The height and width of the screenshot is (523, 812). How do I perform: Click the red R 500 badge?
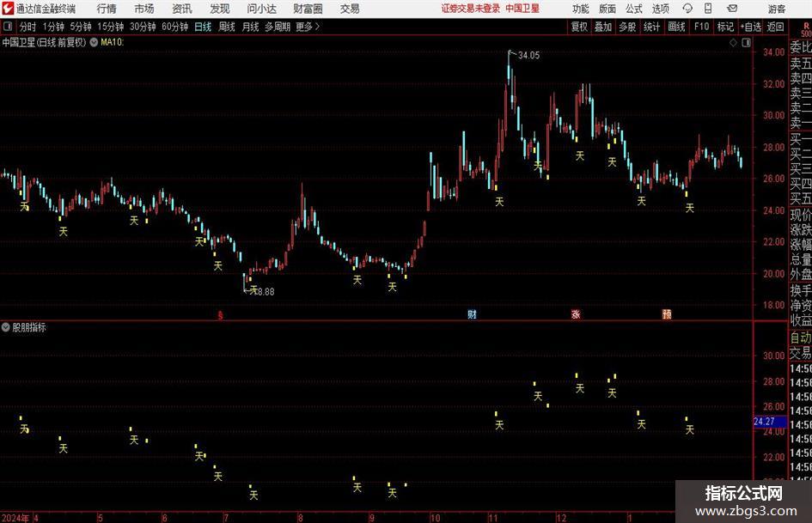click(x=806, y=29)
